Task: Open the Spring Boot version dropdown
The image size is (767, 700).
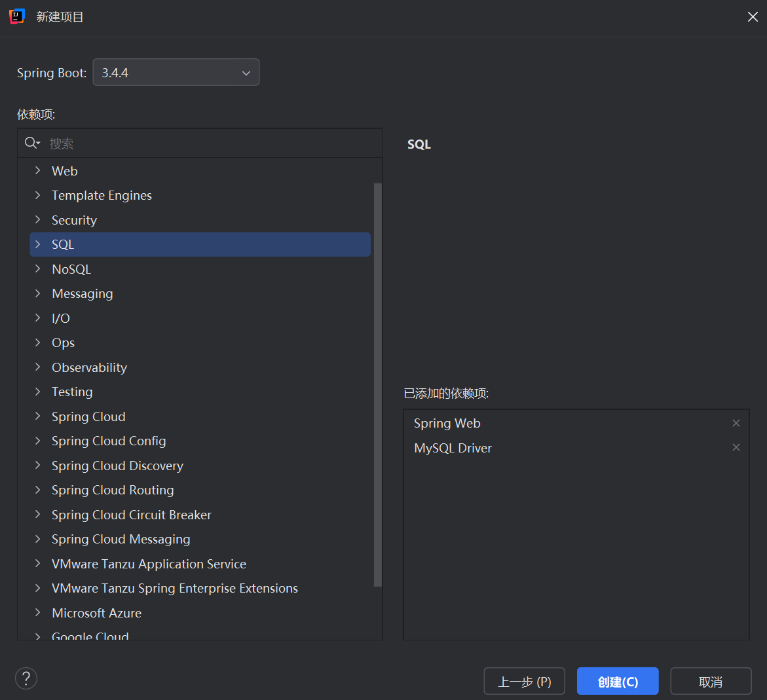Action: [x=176, y=73]
